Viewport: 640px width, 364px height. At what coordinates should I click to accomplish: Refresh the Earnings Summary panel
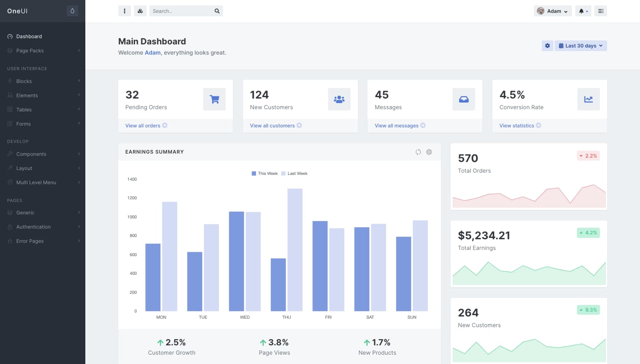pyautogui.click(x=418, y=152)
